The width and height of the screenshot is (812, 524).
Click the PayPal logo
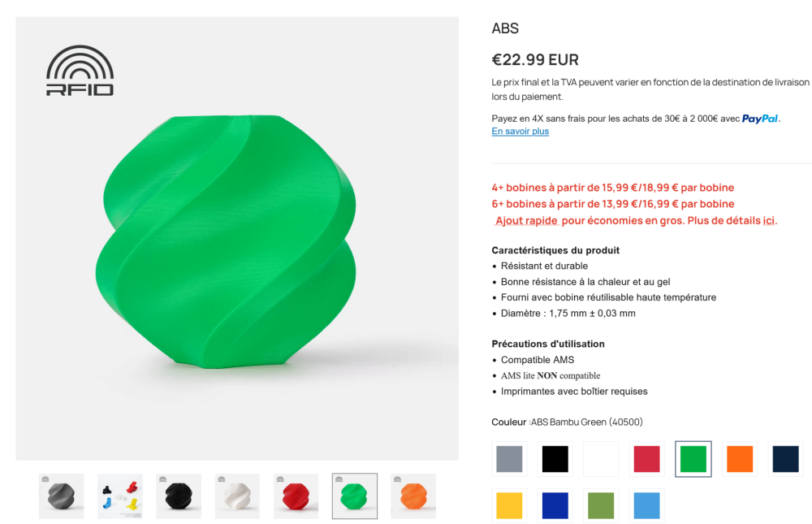coord(760,119)
